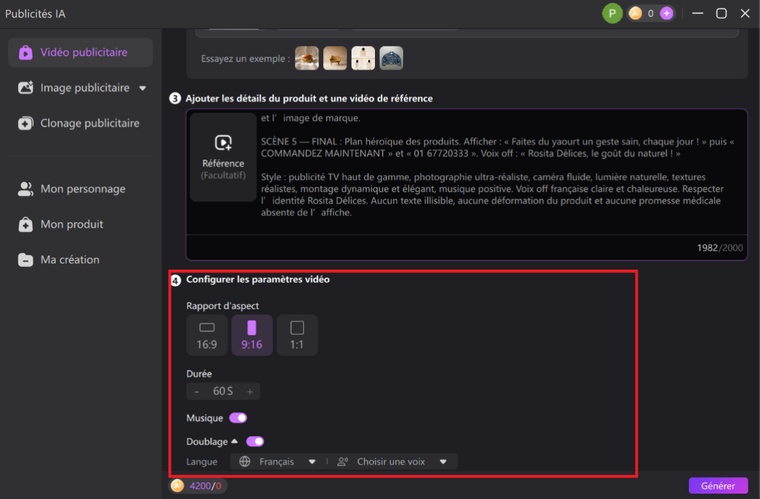Click the Générer button
760x499 pixels.
pyautogui.click(x=718, y=485)
